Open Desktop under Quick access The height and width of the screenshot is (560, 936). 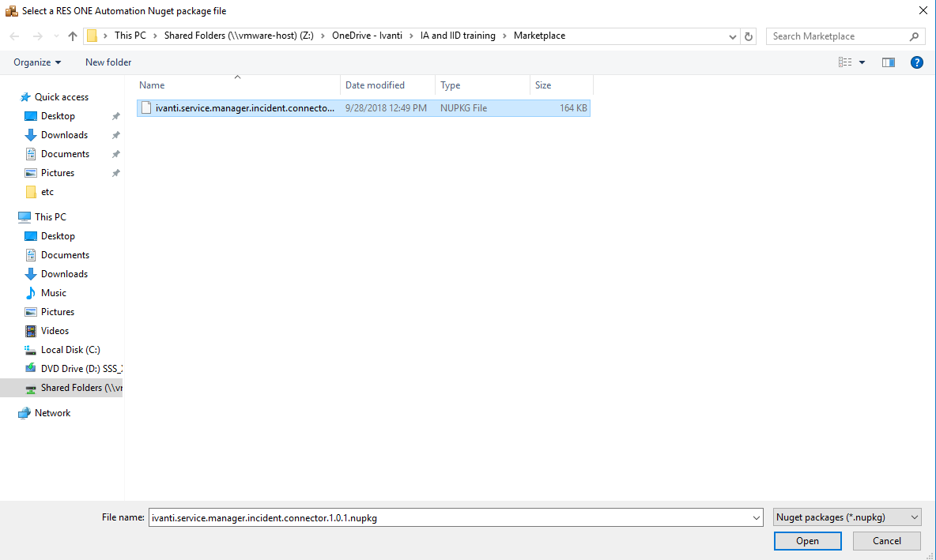(57, 115)
